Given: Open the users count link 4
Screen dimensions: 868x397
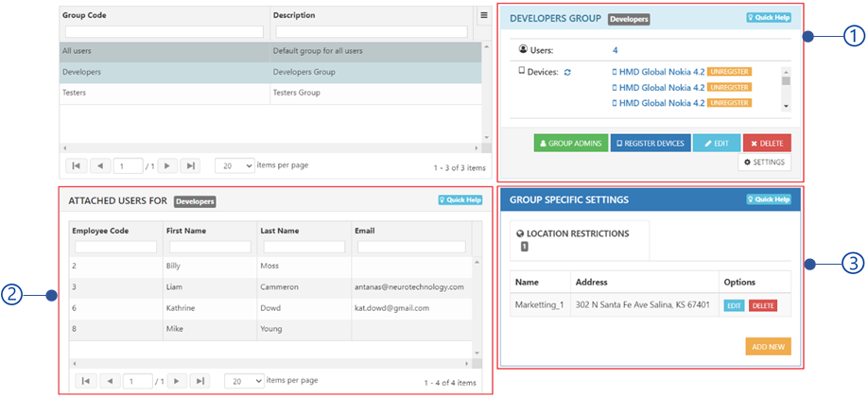Looking at the screenshot, I should pyautogui.click(x=615, y=50).
